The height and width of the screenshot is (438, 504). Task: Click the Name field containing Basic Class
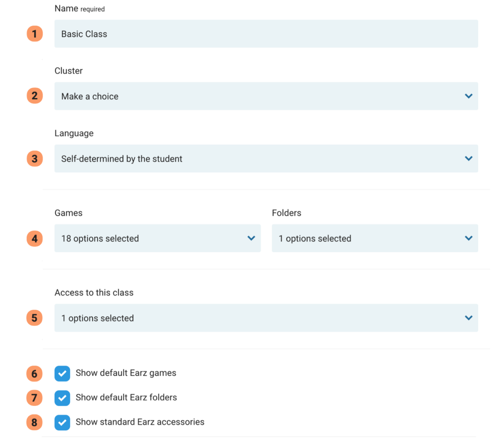pyautogui.click(x=266, y=34)
